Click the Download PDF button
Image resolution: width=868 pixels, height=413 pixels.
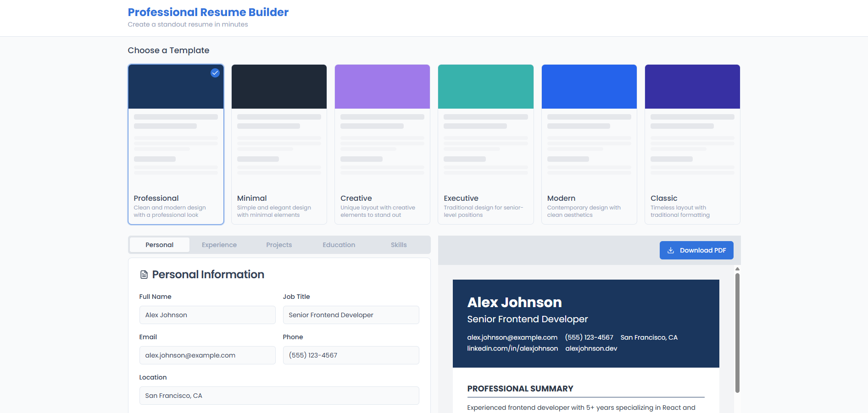tap(696, 250)
